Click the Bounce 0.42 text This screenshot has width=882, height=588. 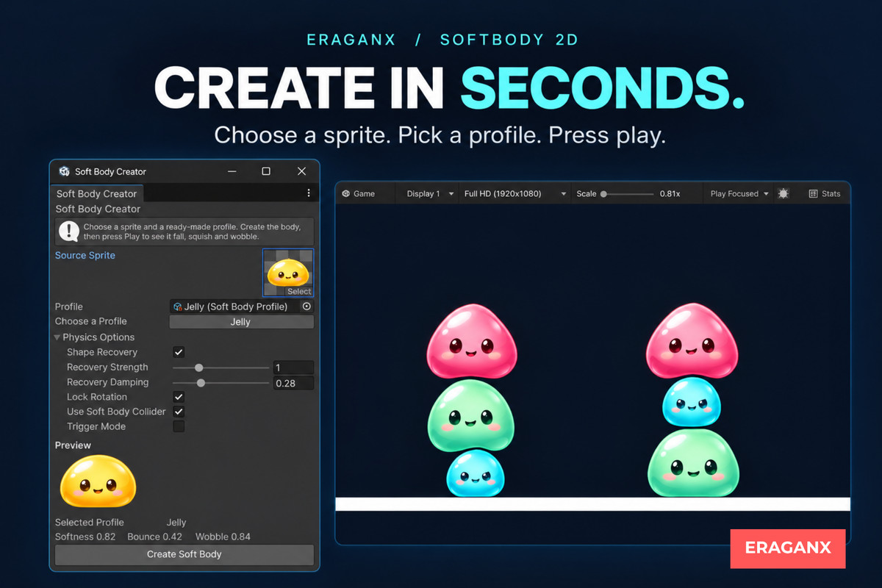coord(154,537)
